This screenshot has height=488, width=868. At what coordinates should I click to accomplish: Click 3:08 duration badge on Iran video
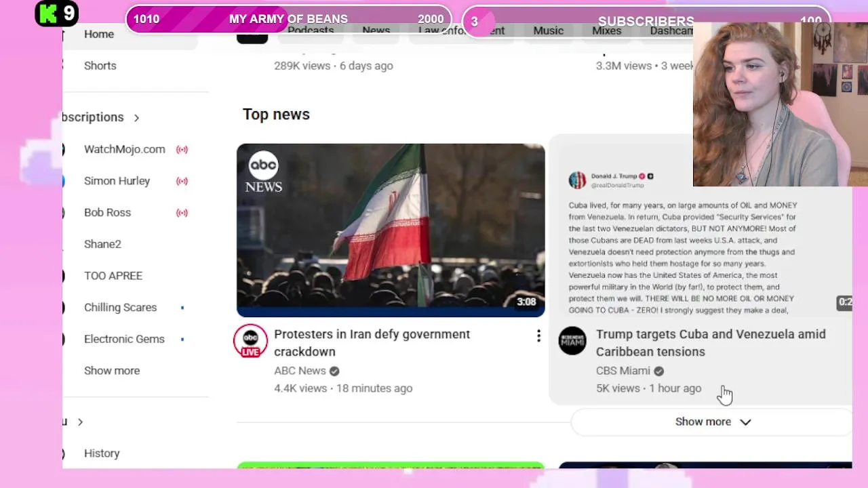point(526,302)
